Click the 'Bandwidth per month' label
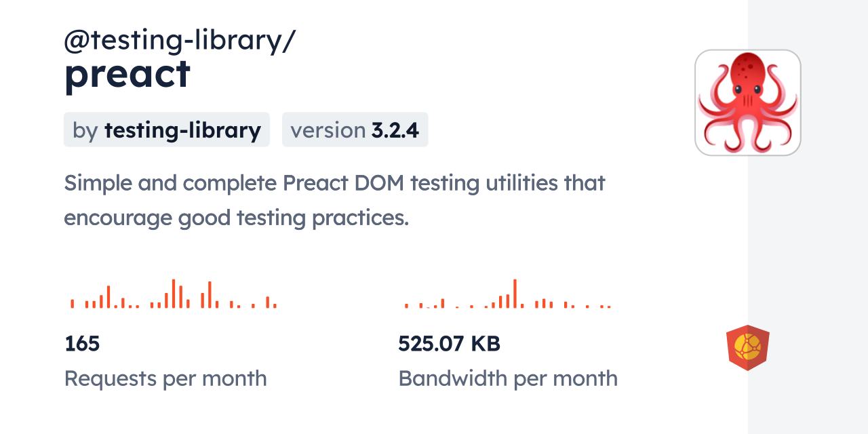The image size is (868, 434). [x=508, y=378]
